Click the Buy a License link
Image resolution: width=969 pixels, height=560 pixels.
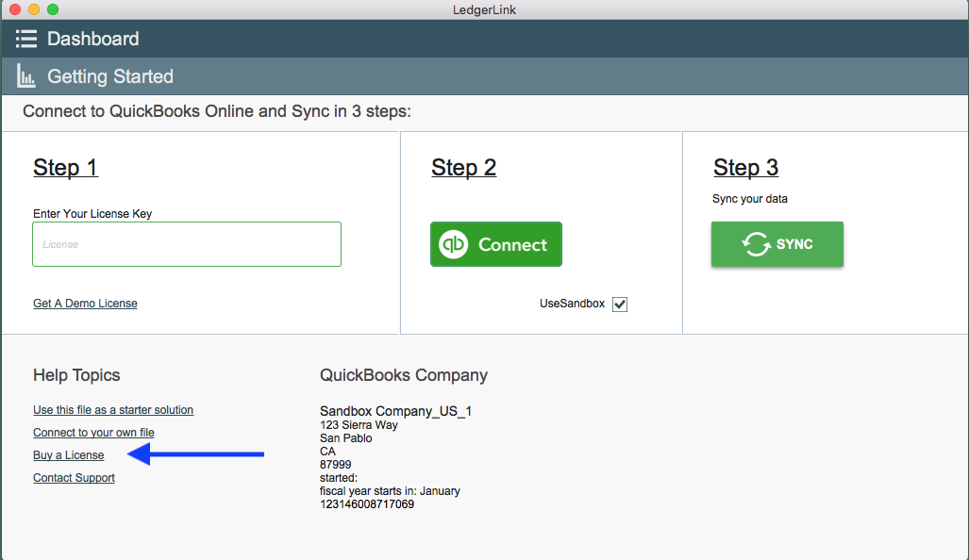point(69,455)
